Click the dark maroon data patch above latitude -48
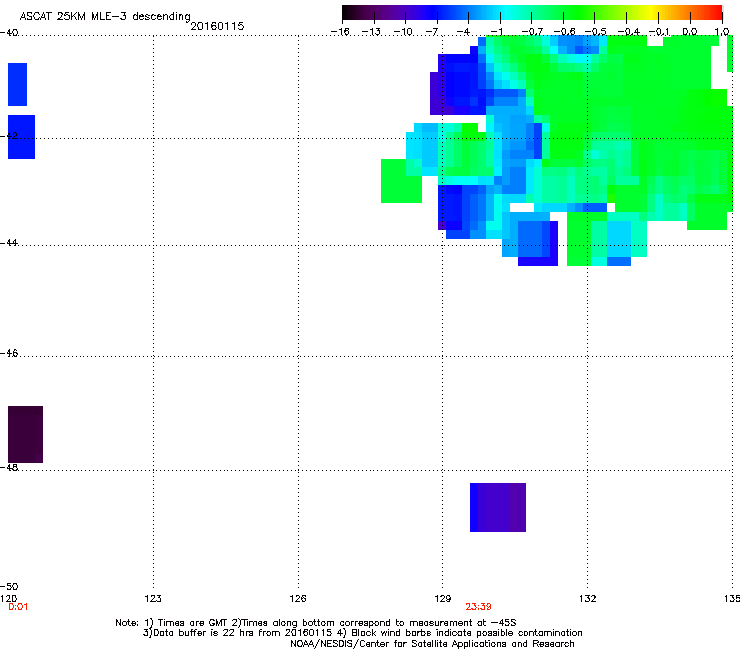Viewport: 740px width, 650px height. (25, 434)
